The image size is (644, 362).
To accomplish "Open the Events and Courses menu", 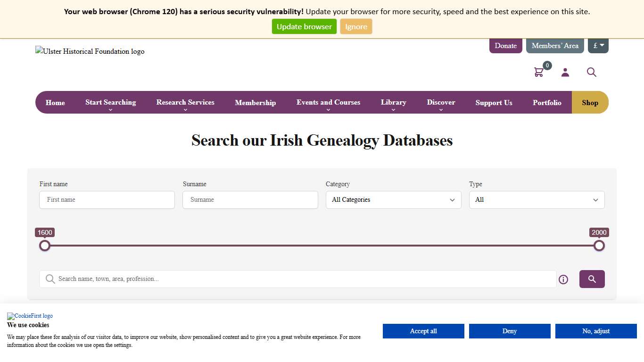I will tap(328, 102).
